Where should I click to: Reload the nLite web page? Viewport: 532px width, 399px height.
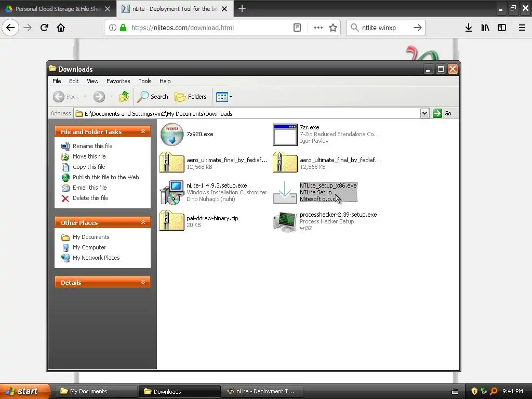click(x=44, y=28)
